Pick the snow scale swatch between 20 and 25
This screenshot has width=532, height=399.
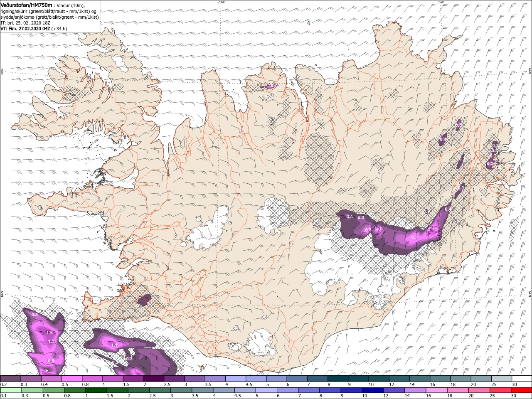click(481, 378)
